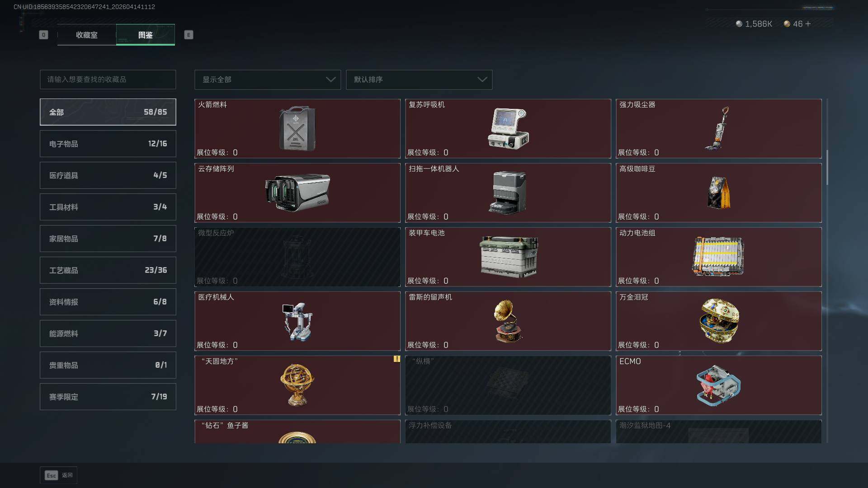Screen dimensions: 868x488
Task: Select the 图鉴 tab
Action: point(146,35)
